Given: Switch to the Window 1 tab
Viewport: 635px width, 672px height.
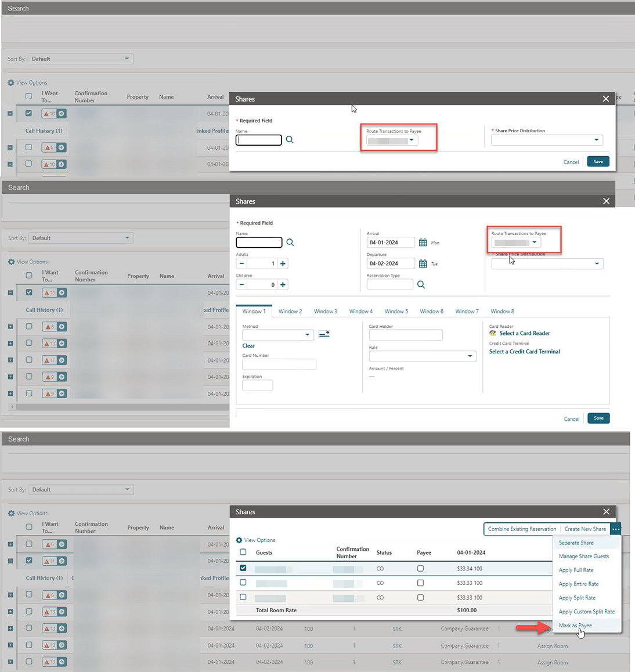Looking at the screenshot, I should coord(254,311).
